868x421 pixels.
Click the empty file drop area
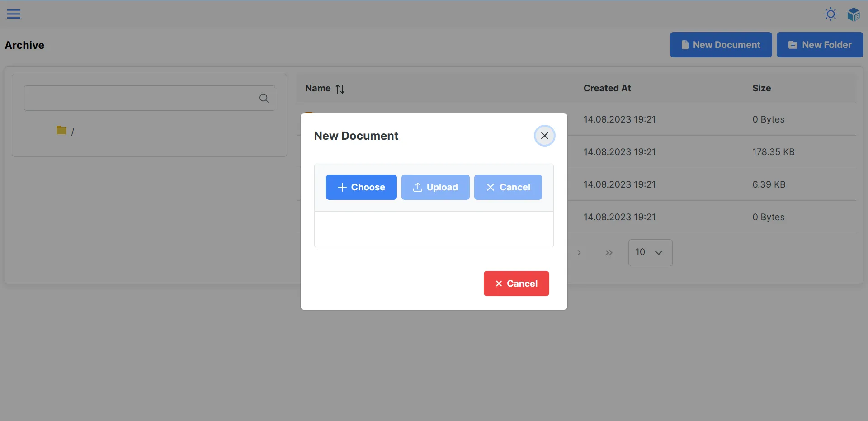[x=434, y=230]
